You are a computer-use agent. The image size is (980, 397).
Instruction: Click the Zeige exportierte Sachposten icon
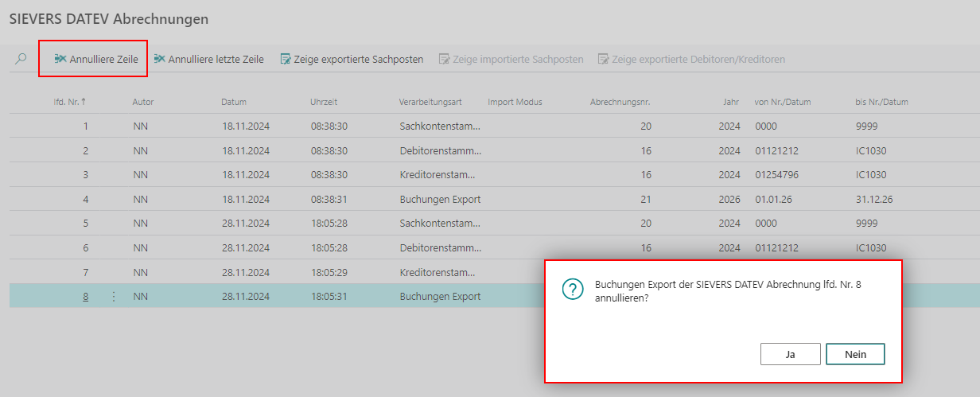[286, 59]
